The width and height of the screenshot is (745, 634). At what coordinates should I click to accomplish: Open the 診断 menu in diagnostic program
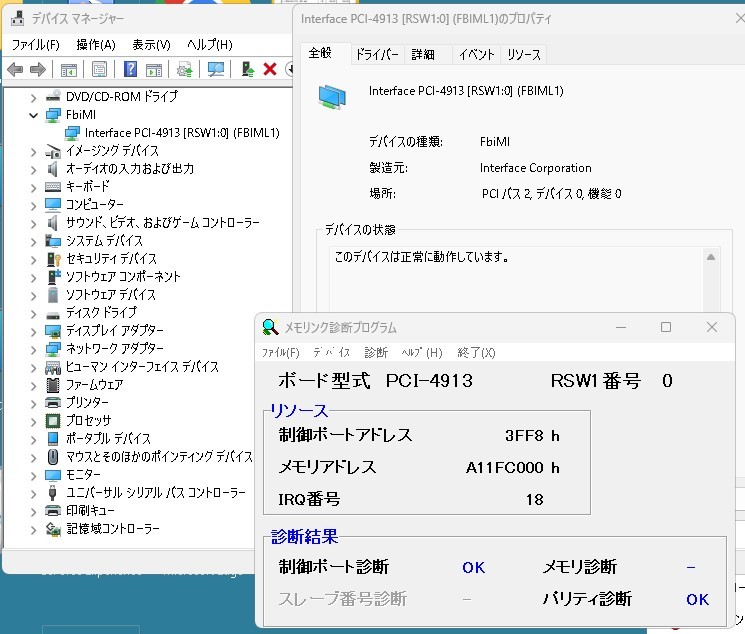coord(376,353)
